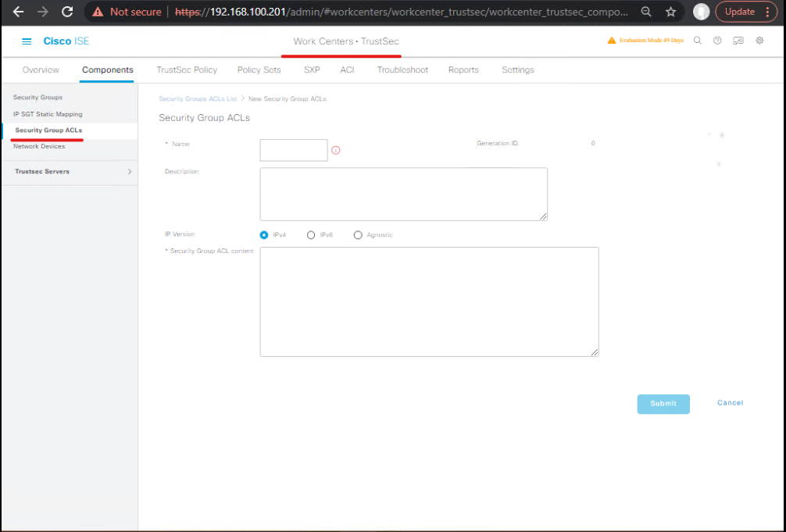Screen dimensions: 786x532
Task: Open the browser profile avatar
Action: click(701, 12)
